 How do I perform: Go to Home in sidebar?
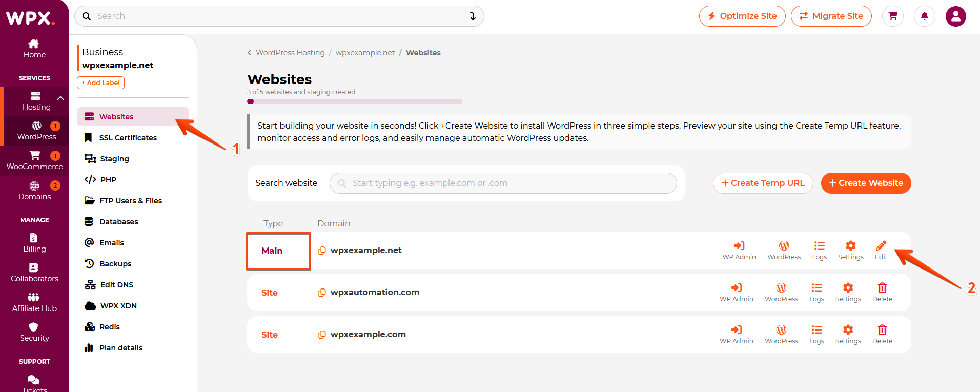34,49
